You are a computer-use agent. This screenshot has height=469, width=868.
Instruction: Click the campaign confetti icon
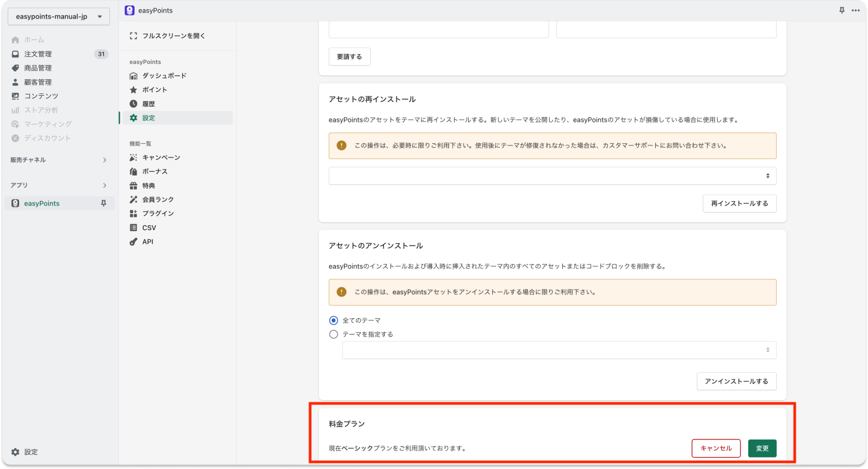click(133, 158)
